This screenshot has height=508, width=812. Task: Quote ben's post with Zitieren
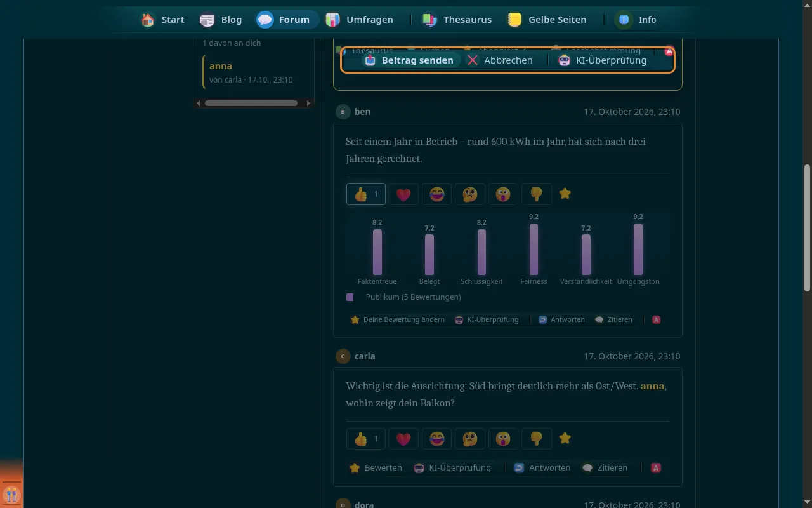[x=613, y=319]
